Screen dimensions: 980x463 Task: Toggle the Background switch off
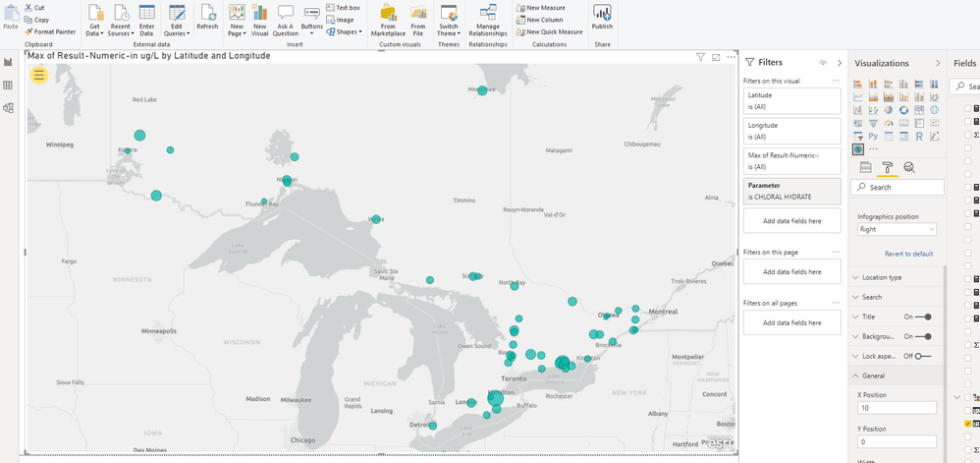(x=924, y=336)
